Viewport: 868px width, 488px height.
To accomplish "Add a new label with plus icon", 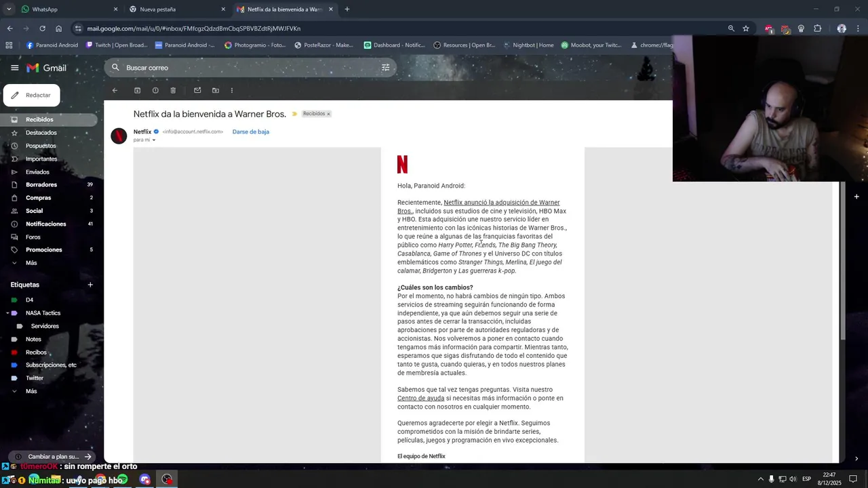I will click(90, 285).
